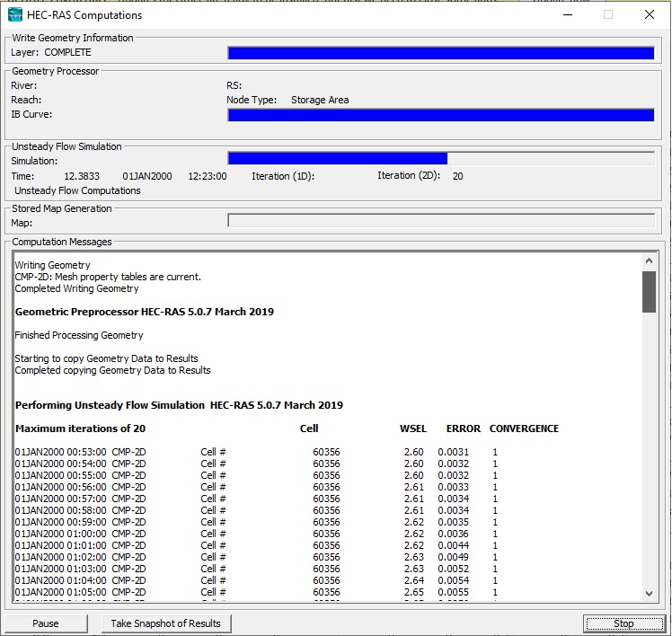Click the Write Geometry Information progress bar

[441, 53]
